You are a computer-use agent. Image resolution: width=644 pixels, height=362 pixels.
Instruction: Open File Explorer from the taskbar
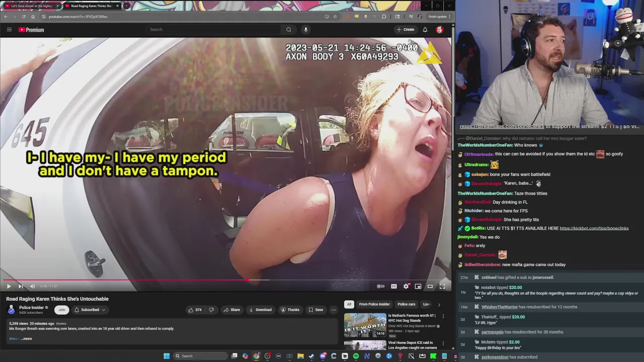pos(300,356)
